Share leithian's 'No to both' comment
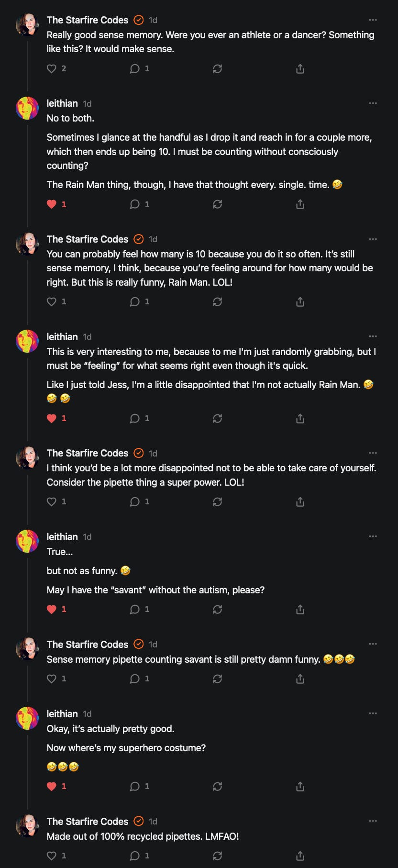398x868 pixels. (x=300, y=204)
